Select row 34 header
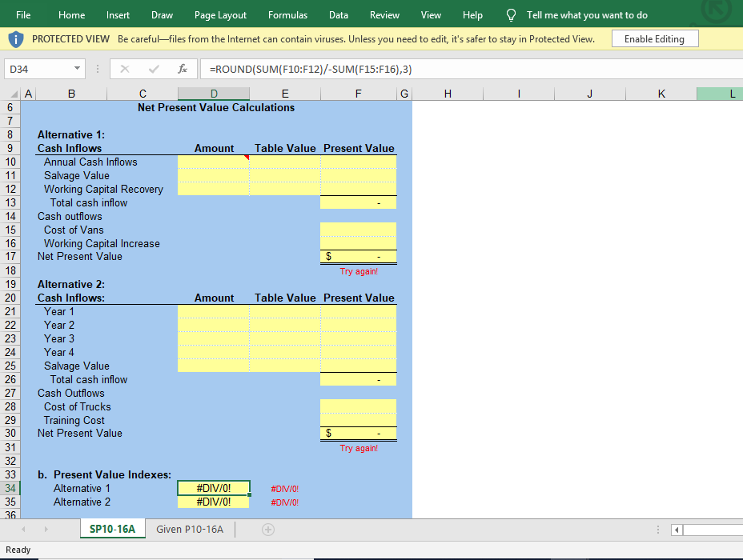Image resolution: width=743 pixels, height=560 pixels. 10,488
